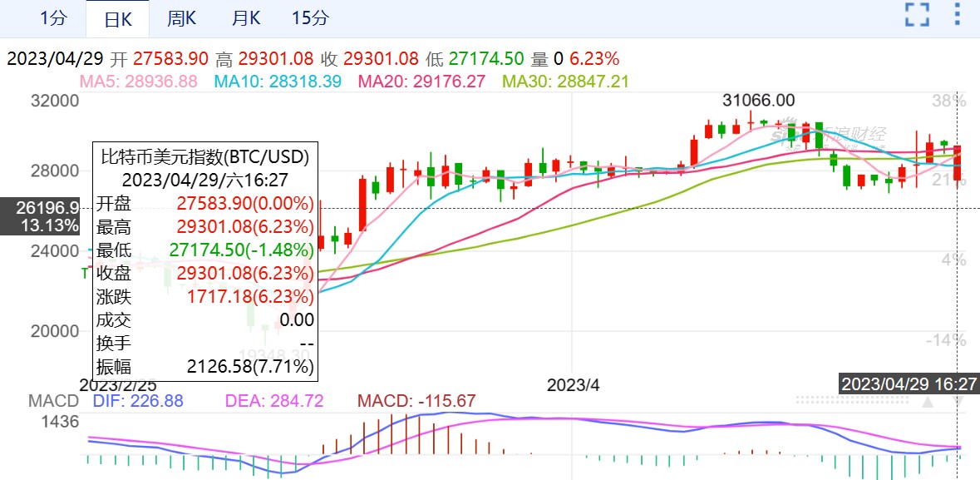The width and height of the screenshot is (980, 480).
Task: Switch to the 1分 minute chart tab
Action: pos(54,17)
